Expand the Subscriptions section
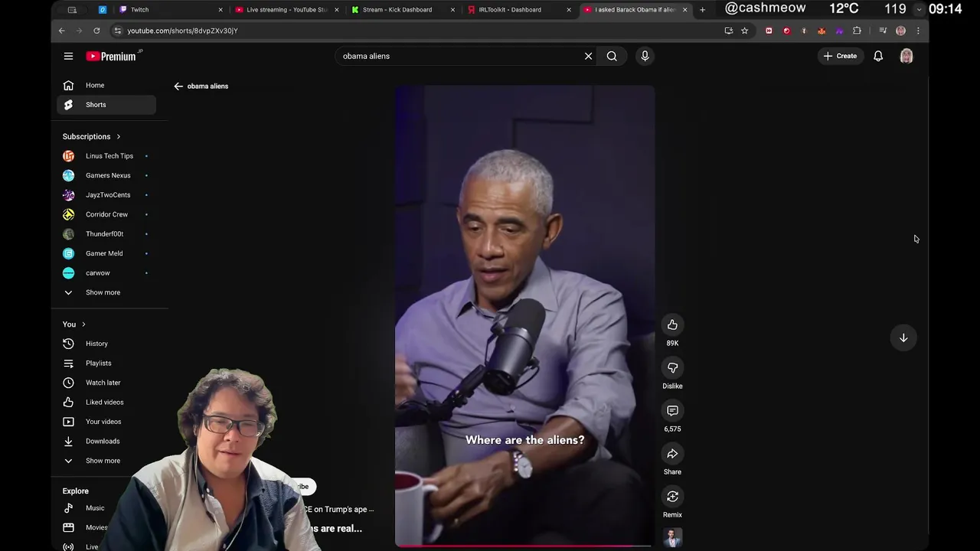The height and width of the screenshot is (551, 980). [x=92, y=136]
